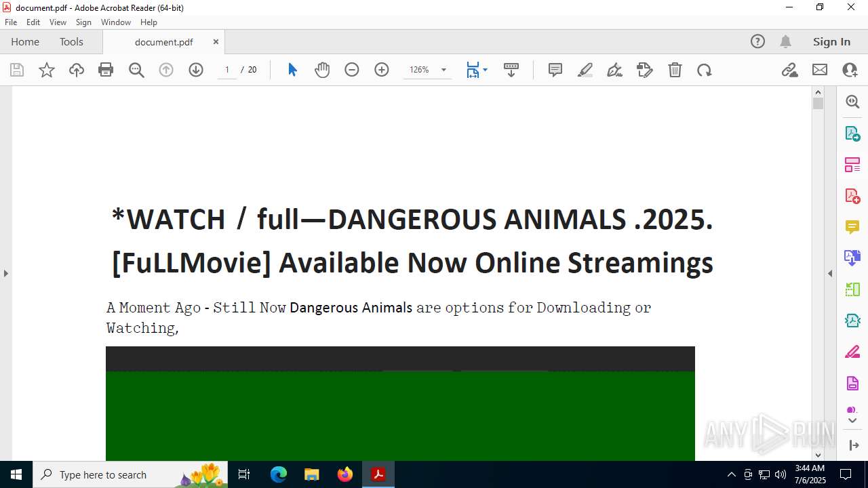Open the Windows Start menu
Viewport: 868px width, 488px height.
[x=16, y=474]
